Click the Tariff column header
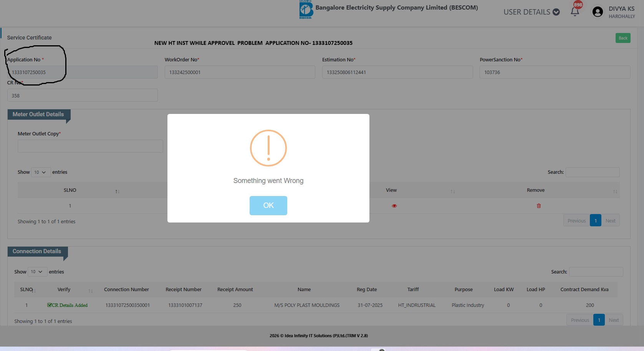Image resolution: width=644 pixels, height=351 pixels. tap(413, 290)
